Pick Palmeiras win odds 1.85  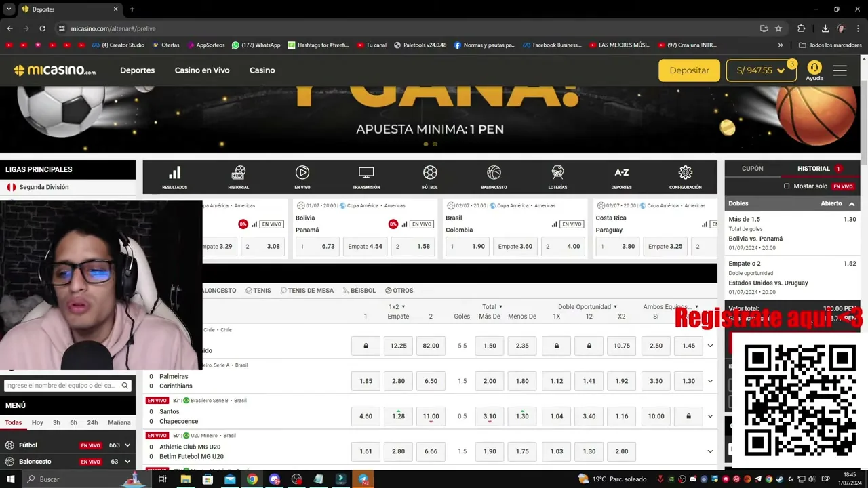tap(366, 381)
